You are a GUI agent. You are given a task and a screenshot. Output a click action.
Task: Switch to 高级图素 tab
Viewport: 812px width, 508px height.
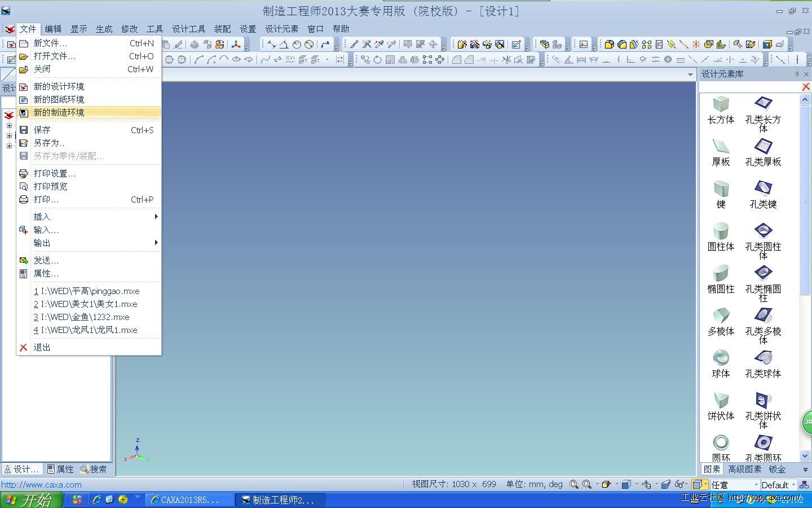click(744, 469)
